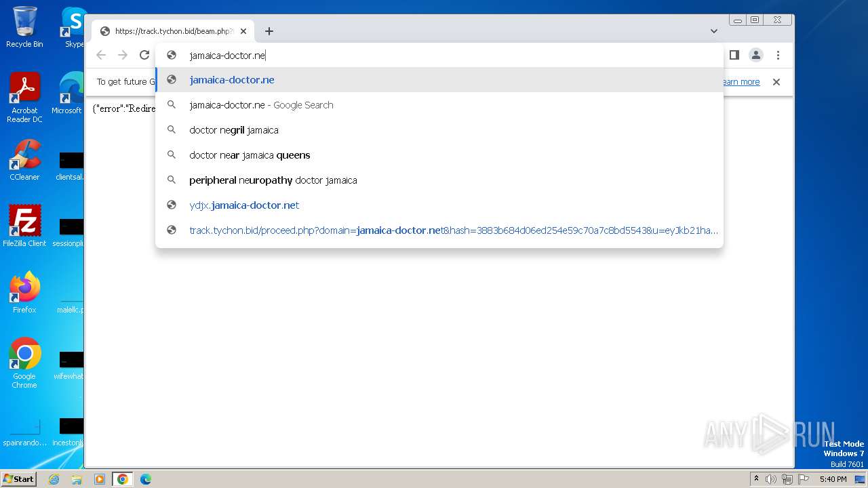Choose 'doctor near jamaica queens' suggestion
Image resolution: width=868 pixels, height=488 pixels.
point(439,155)
